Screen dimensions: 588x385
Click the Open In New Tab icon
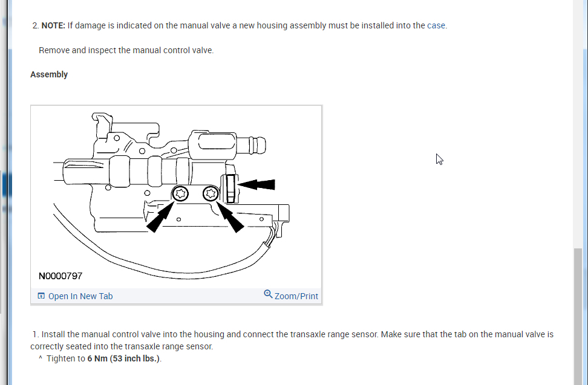(x=41, y=296)
